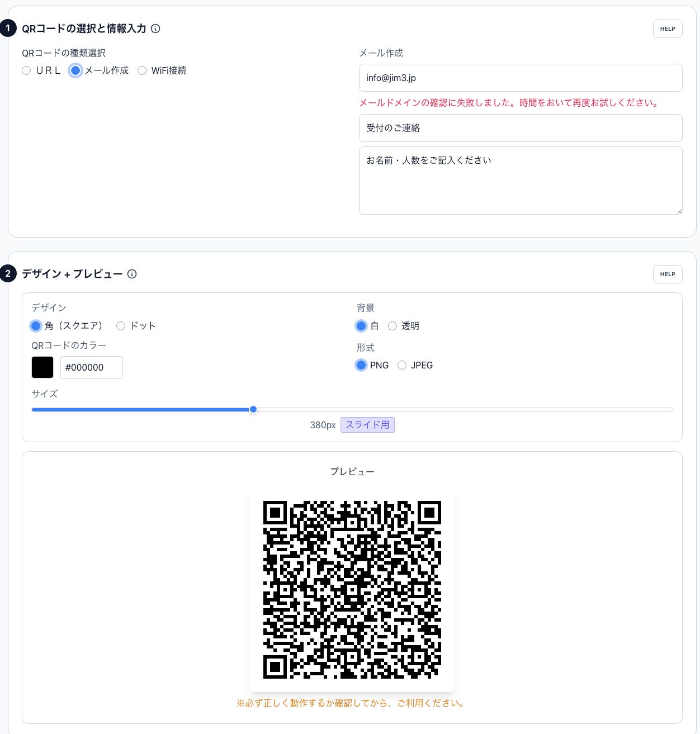Click the 形式 label
This screenshot has height=734, width=700.
[x=366, y=348]
